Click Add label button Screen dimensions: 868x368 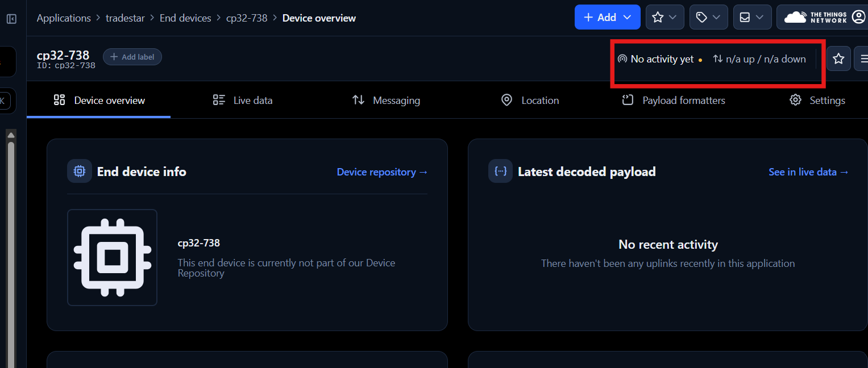point(132,57)
